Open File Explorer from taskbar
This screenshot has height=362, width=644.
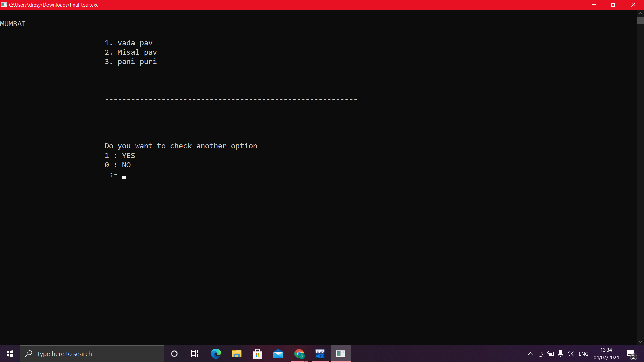click(x=236, y=354)
